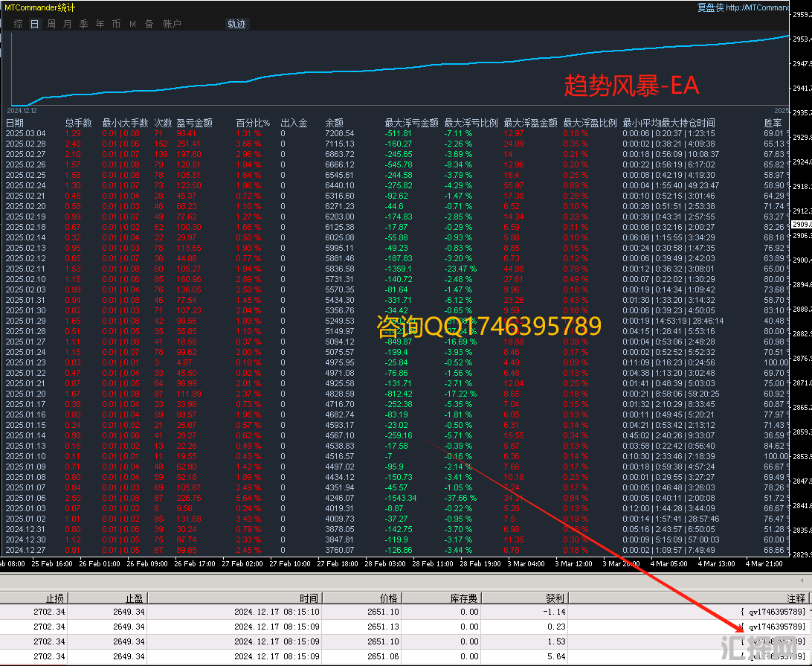The width and height of the screenshot is (812, 666).
Task: Select the 2025.02.11 daily statistics row
Action: point(26,269)
